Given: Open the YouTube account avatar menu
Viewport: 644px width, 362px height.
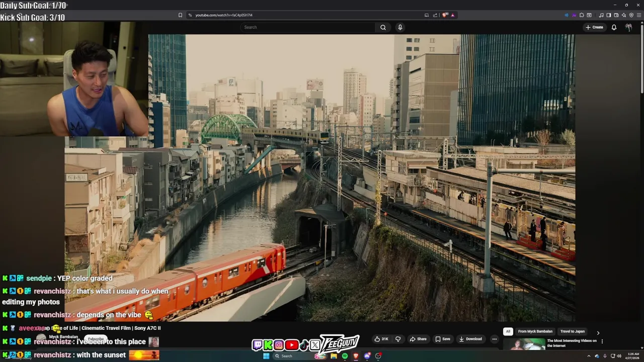Looking at the screenshot, I should (x=628, y=27).
